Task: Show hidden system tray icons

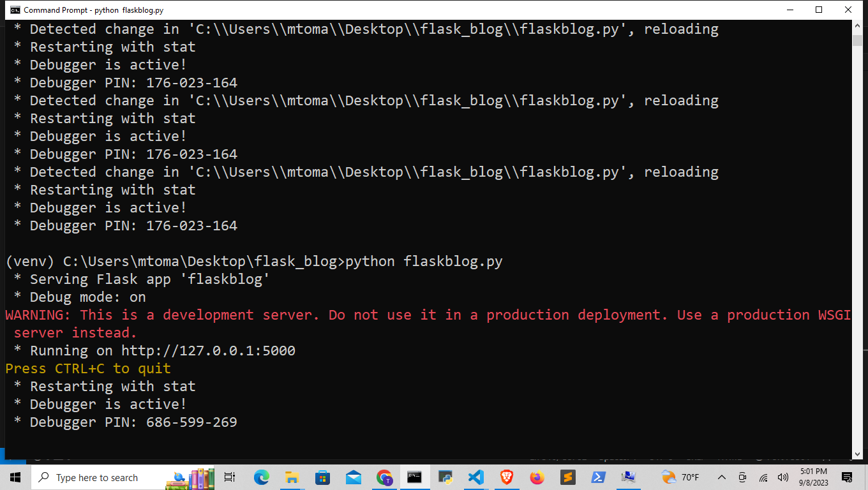Action: tap(722, 477)
